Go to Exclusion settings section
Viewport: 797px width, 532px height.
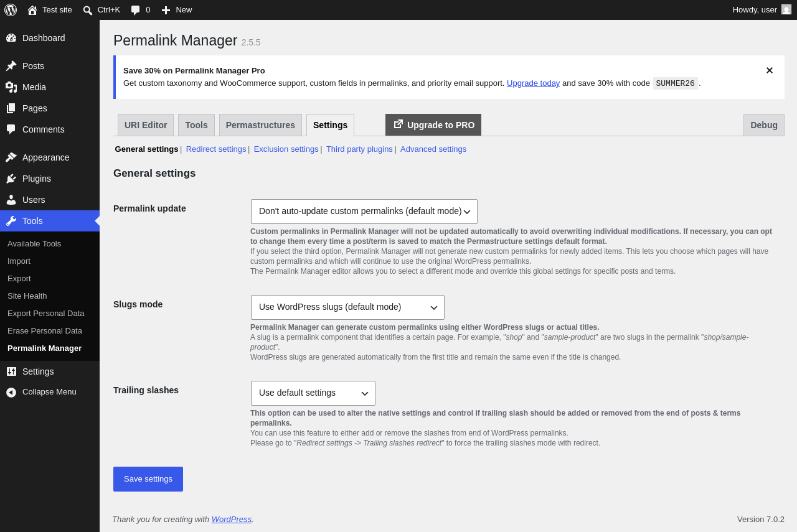[286, 149]
